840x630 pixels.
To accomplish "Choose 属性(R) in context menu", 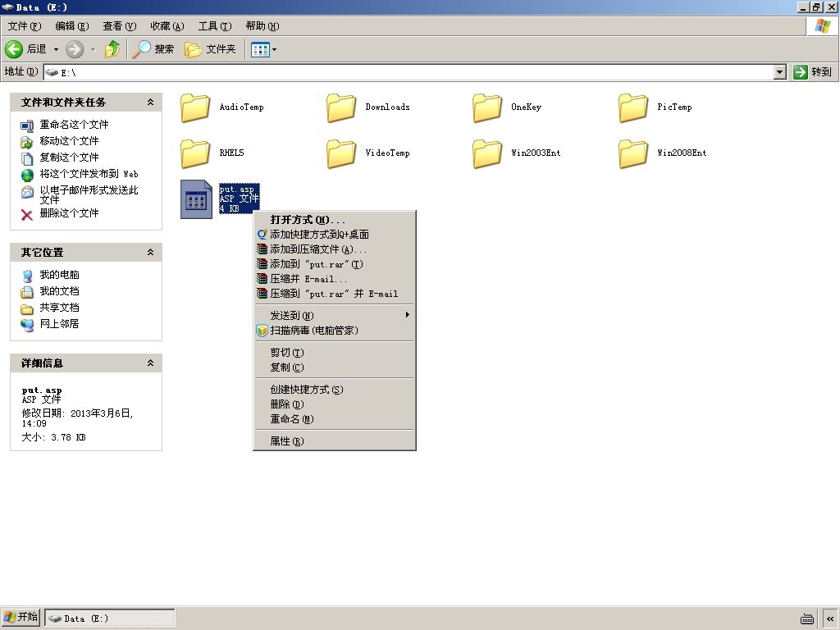I will click(335, 441).
